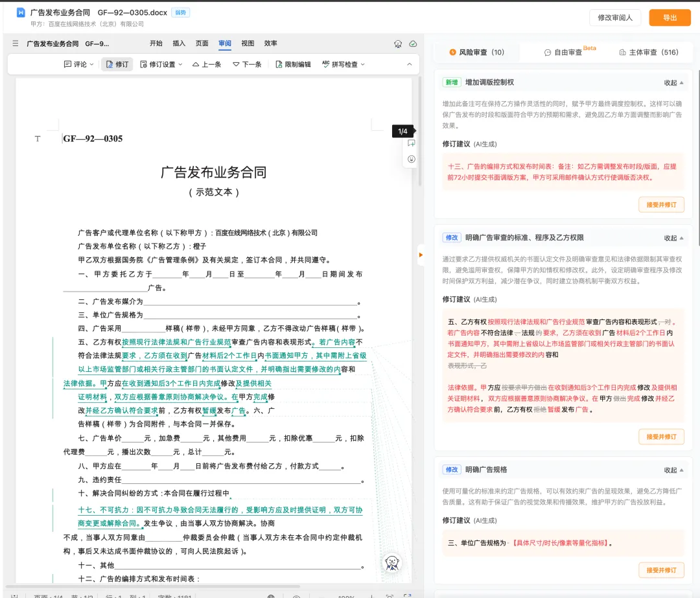
Task: Click the 评论 dropdown arrow
Action: (91, 64)
